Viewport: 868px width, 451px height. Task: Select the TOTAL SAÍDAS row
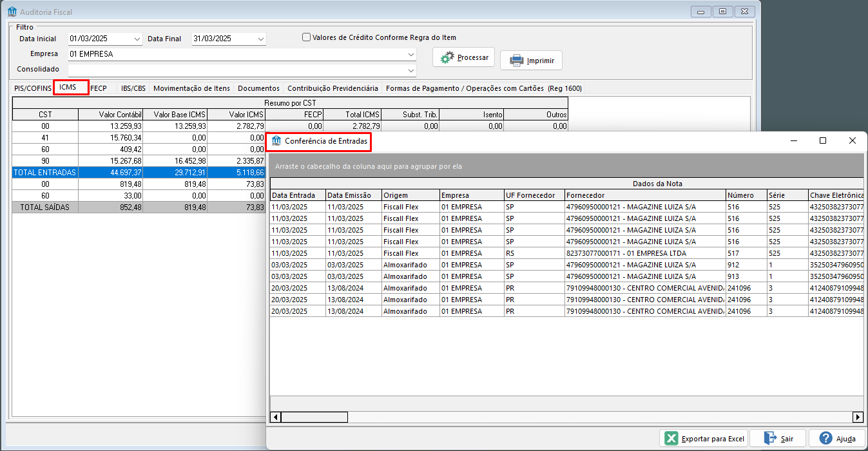(139, 207)
